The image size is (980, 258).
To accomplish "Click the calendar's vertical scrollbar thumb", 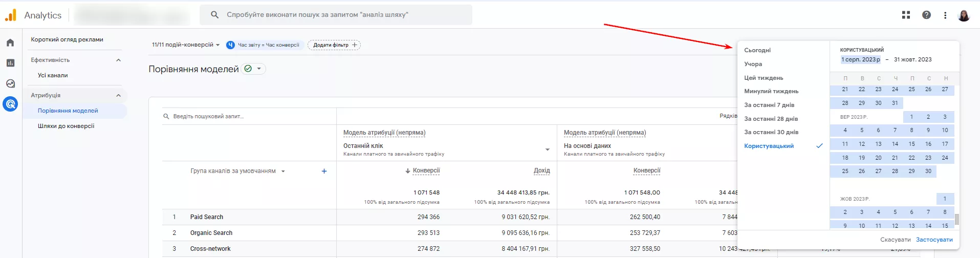I will point(956,219).
